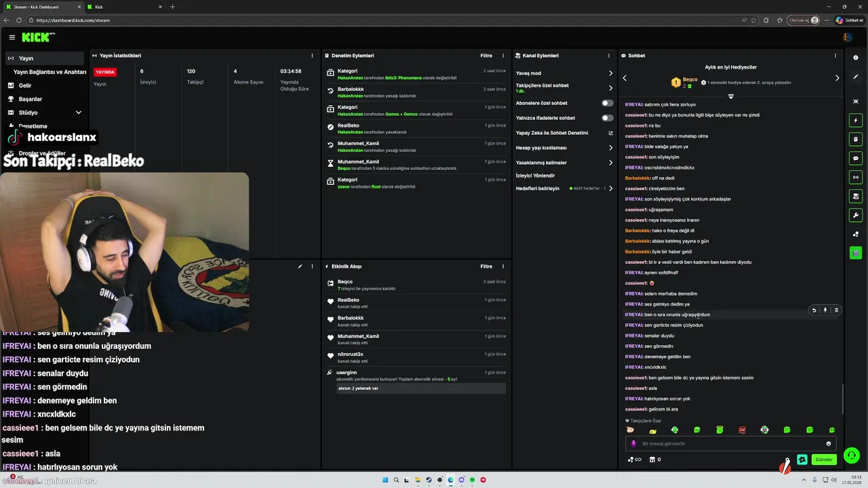Delete the hovered chat message with trash icon
The width and height of the screenshot is (868, 488).
point(836,310)
